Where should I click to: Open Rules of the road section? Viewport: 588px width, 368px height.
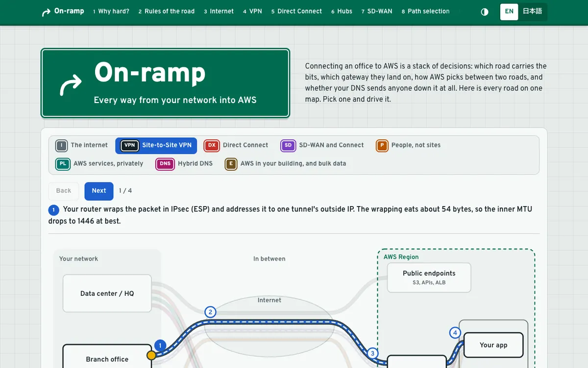coord(166,11)
